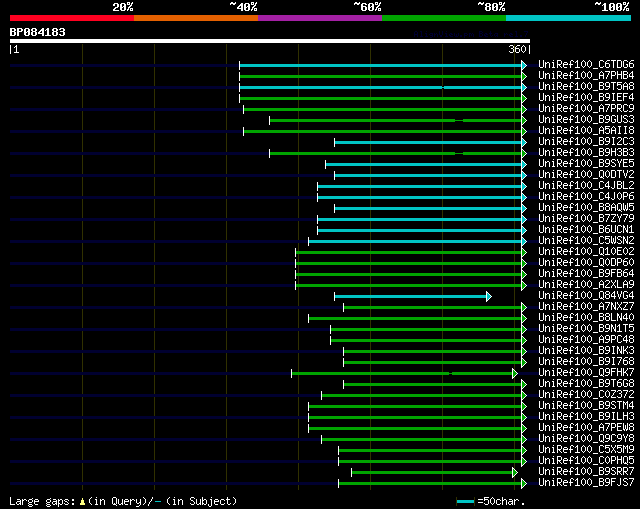
Task: Select the UniRef100_Q9C9Y8 hit label
Action: coord(586,439)
